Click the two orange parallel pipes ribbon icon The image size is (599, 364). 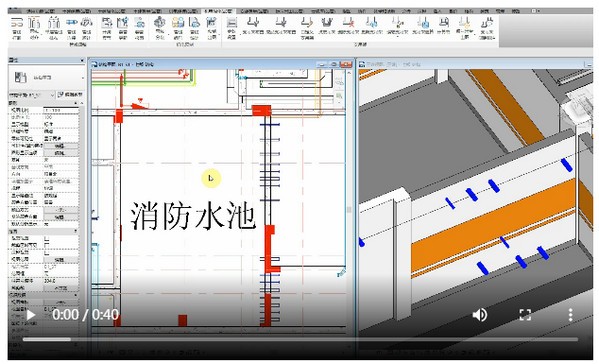point(16,23)
